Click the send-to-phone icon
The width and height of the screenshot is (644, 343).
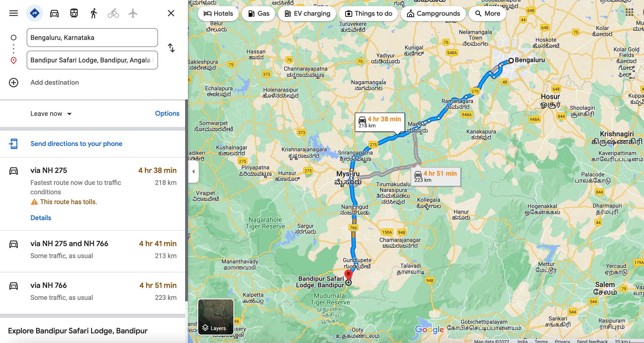(13, 144)
